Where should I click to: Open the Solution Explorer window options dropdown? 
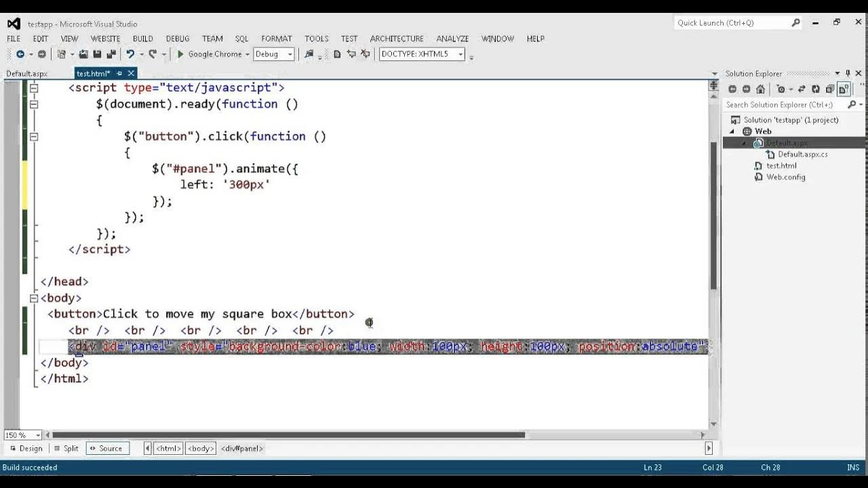pos(837,73)
